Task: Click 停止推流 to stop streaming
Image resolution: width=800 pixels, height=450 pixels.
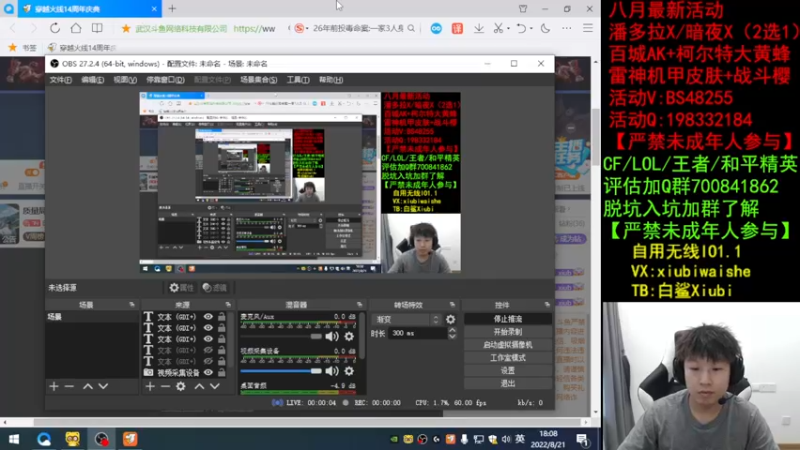Action: 508,319
